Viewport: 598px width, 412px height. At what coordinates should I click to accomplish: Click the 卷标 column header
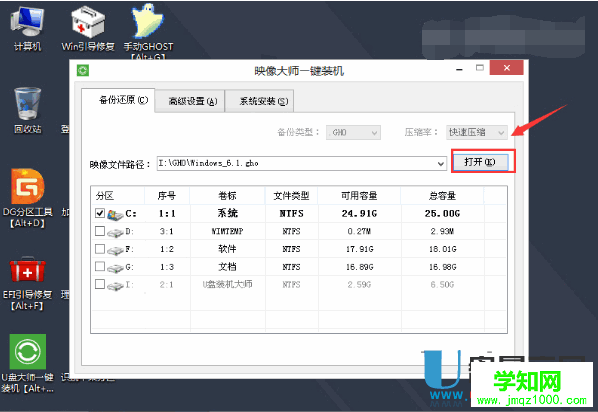[227, 196]
